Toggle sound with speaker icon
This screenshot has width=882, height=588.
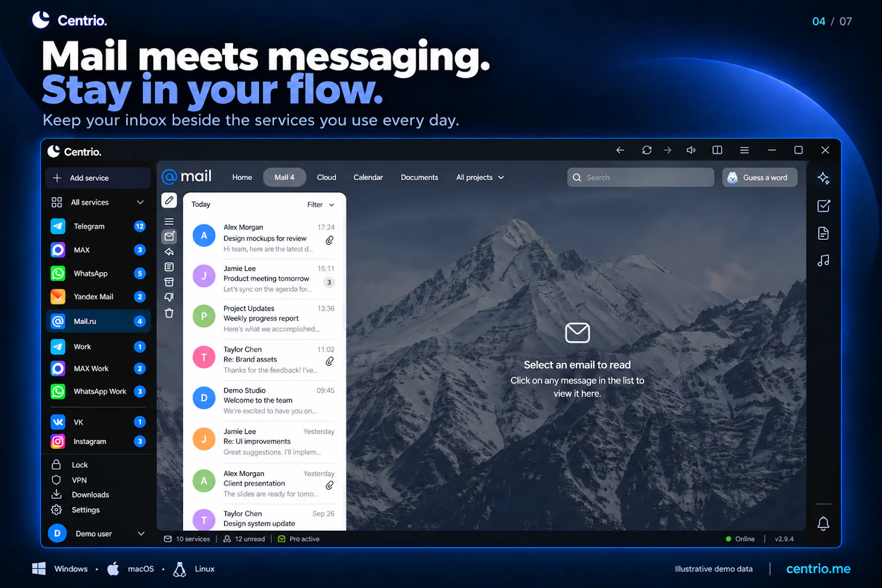pos(691,150)
